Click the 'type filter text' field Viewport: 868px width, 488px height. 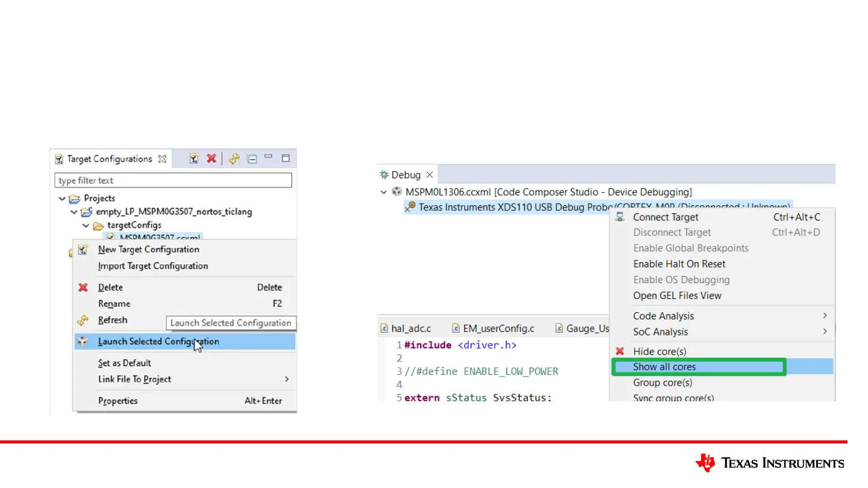pos(173,180)
